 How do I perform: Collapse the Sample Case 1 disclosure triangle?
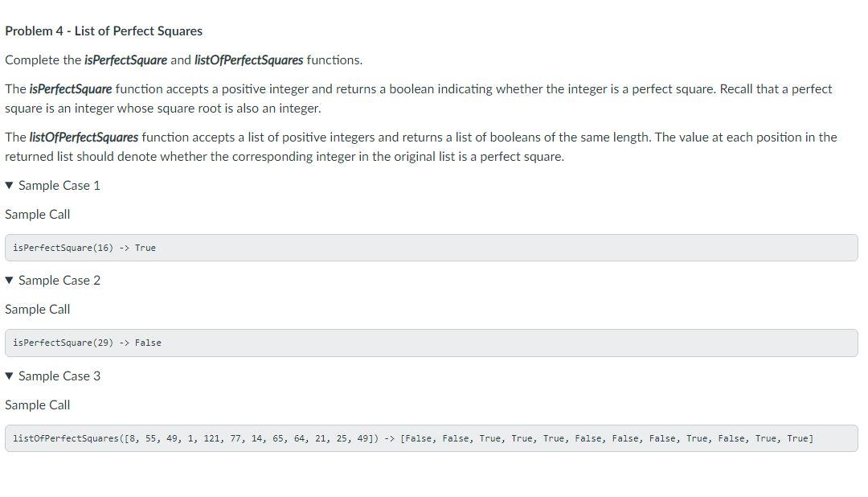click(x=9, y=185)
